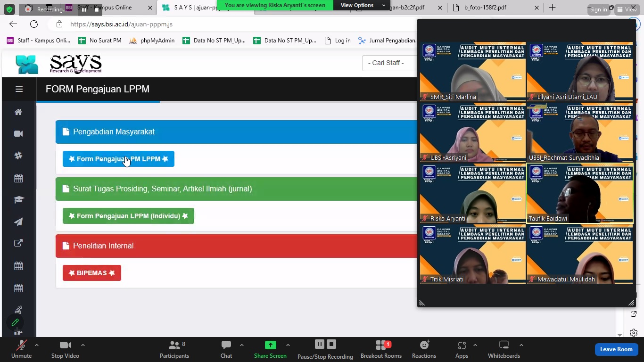The image size is (644, 362).
Task: Click the browser back arrow
Action: [13, 24]
